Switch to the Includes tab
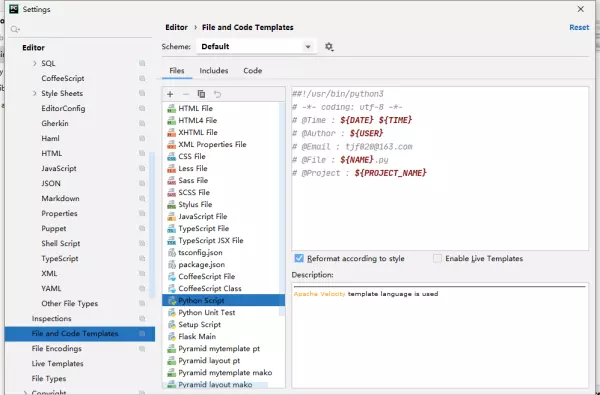This screenshot has height=395, width=600. pyautogui.click(x=214, y=71)
